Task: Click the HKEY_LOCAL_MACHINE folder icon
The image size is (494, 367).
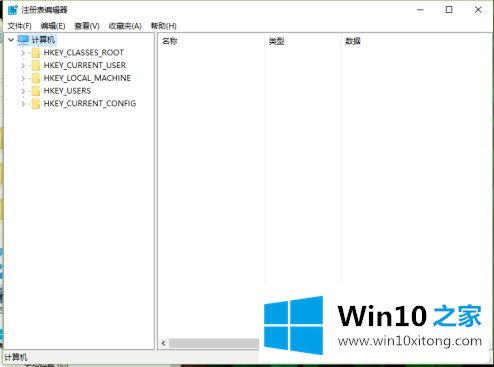Action: tap(35, 78)
